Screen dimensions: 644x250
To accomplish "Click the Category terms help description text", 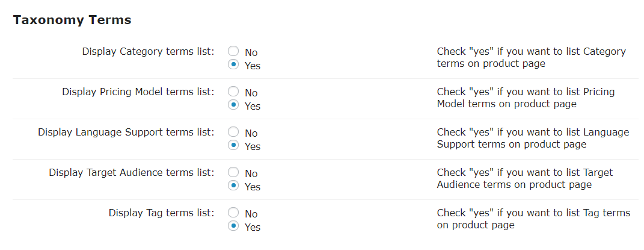I will coord(531,57).
